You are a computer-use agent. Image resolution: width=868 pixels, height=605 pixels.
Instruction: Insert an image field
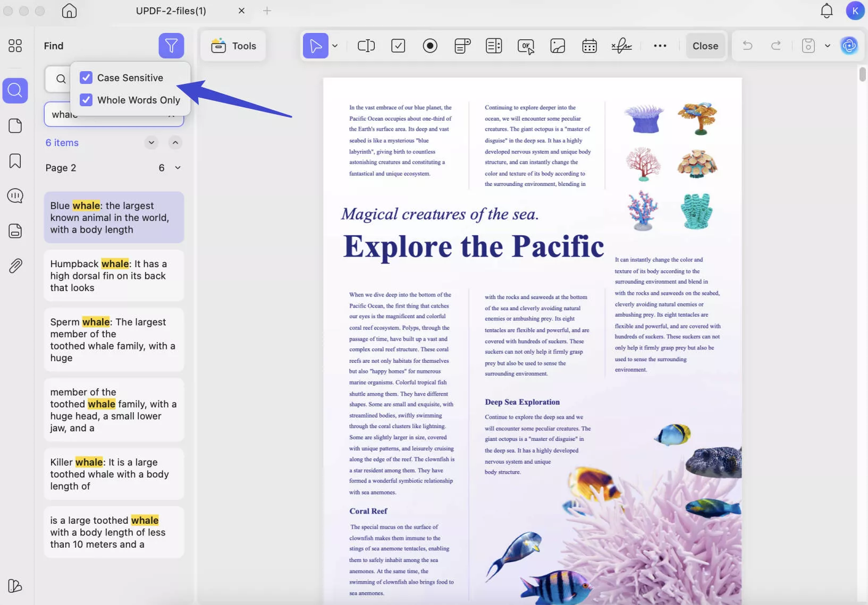[x=557, y=46]
